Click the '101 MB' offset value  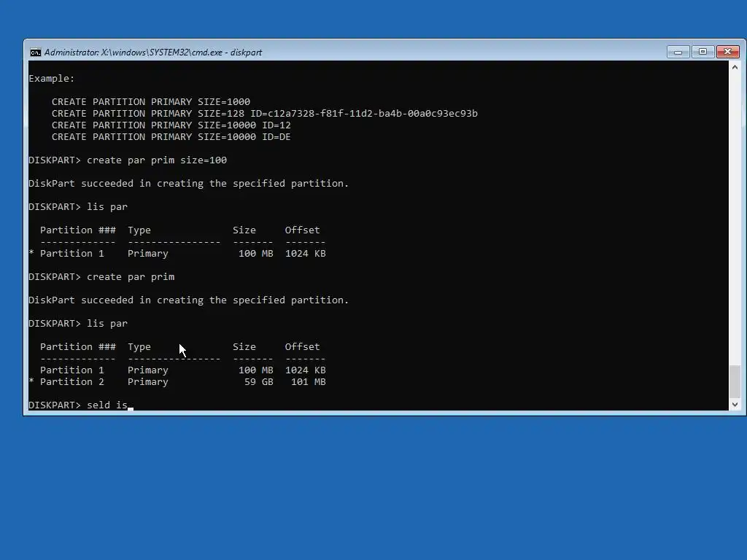click(x=309, y=382)
